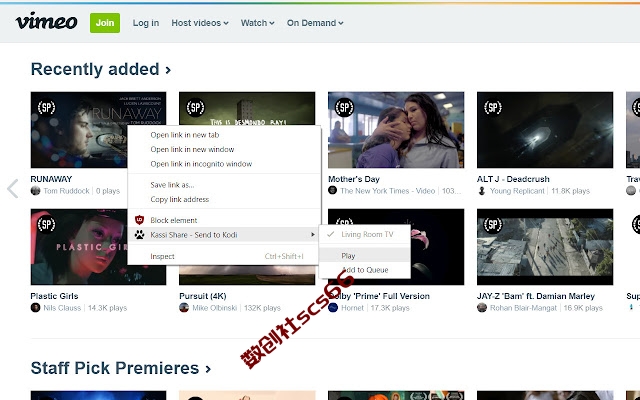Open Nils Clauss's profile link
Image resolution: width=640 pixels, height=400 pixels.
(x=62, y=308)
